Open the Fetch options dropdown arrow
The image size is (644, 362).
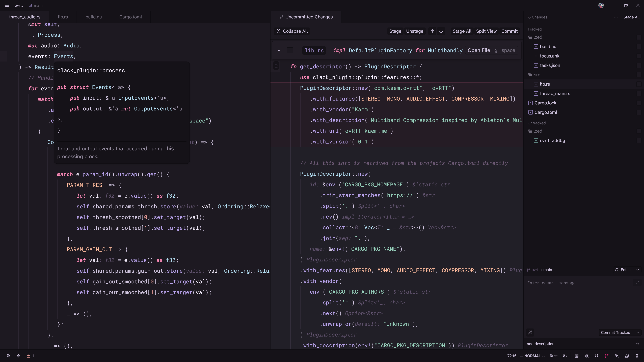(x=637, y=269)
